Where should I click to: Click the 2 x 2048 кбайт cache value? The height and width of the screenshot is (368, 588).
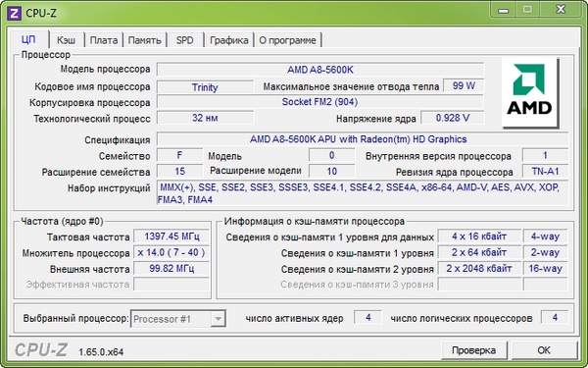(x=479, y=269)
